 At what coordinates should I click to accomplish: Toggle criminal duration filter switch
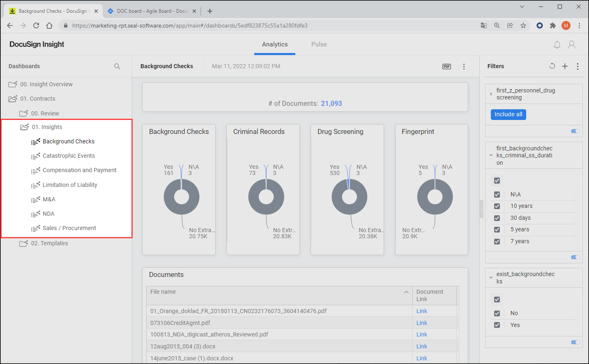pos(575,257)
